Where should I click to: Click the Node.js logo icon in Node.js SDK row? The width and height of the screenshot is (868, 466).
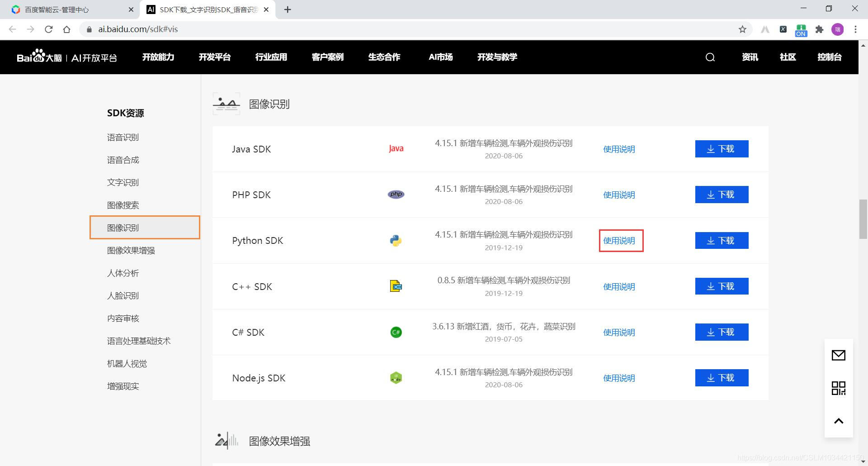(x=396, y=378)
